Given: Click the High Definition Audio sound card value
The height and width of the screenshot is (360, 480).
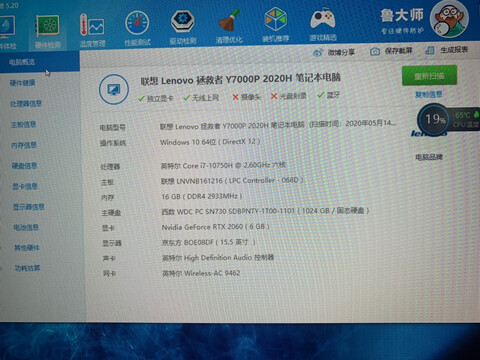Looking at the screenshot, I should tap(218, 258).
